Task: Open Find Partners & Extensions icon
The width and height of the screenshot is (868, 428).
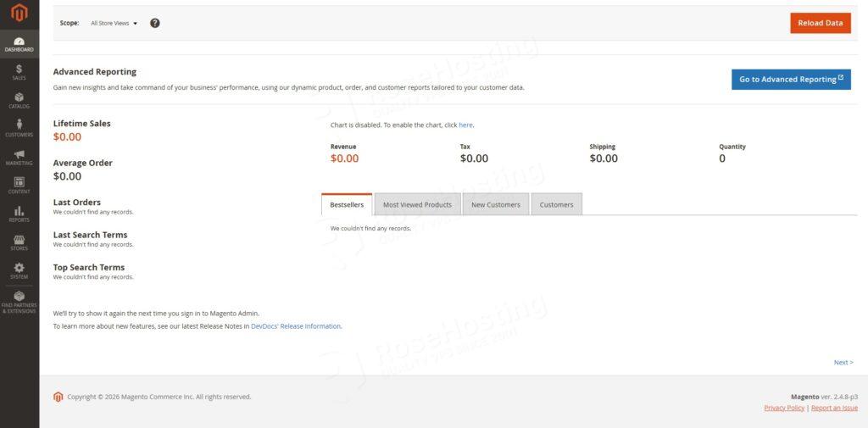Action: click(x=19, y=296)
